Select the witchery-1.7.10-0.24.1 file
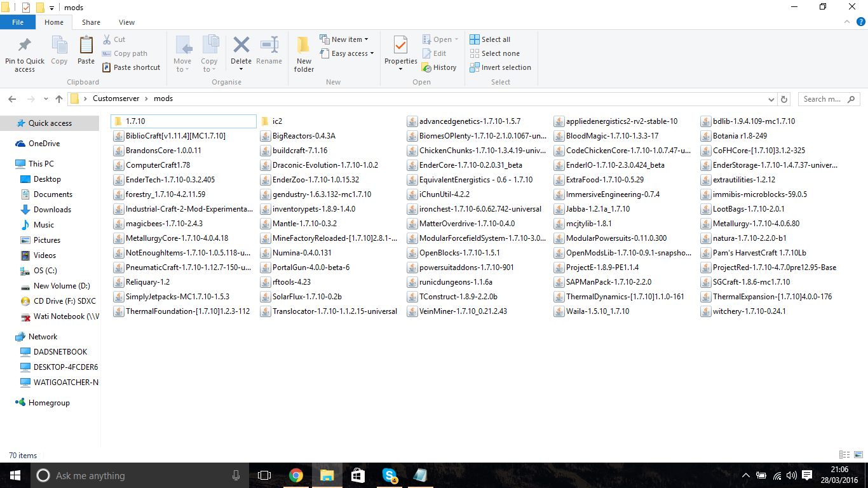 [743, 311]
